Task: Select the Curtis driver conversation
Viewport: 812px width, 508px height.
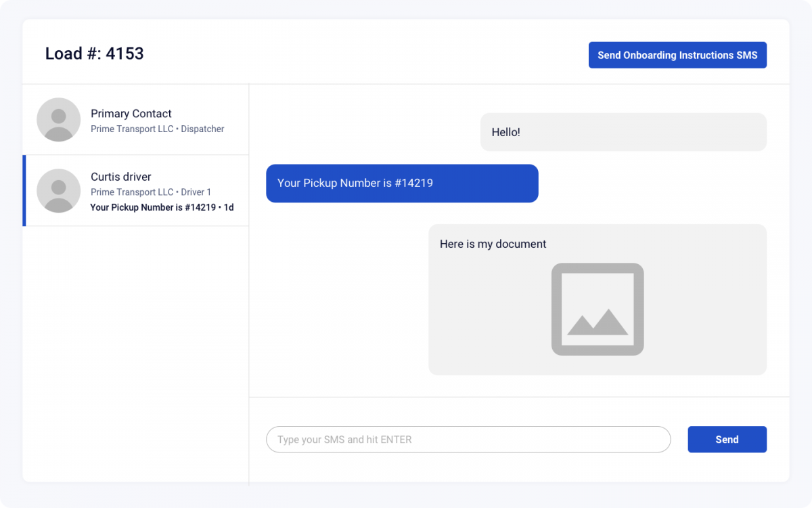Action: click(x=135, y=190)
